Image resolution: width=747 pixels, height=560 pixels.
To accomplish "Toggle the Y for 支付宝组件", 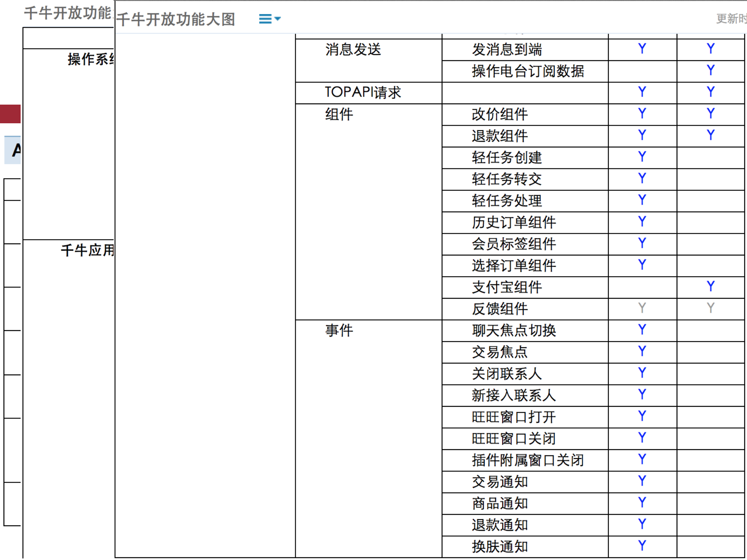I will 710,286.
